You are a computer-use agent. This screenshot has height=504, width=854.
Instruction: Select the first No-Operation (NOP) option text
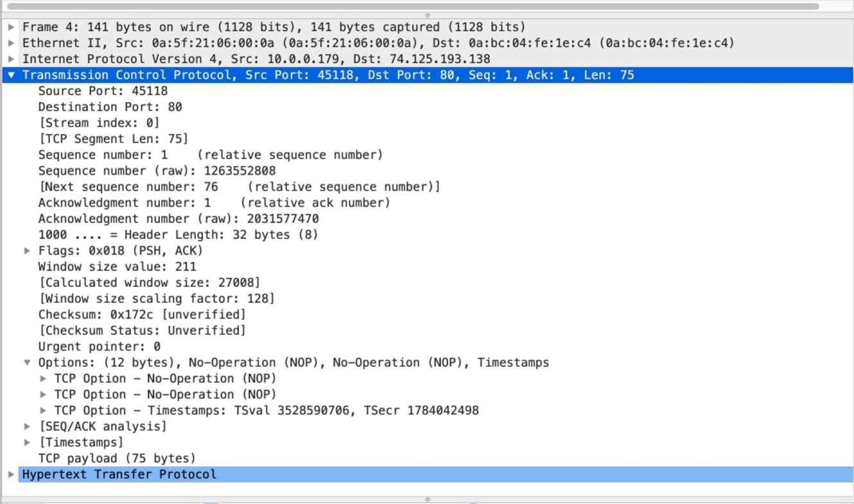[x=165, y=379]
